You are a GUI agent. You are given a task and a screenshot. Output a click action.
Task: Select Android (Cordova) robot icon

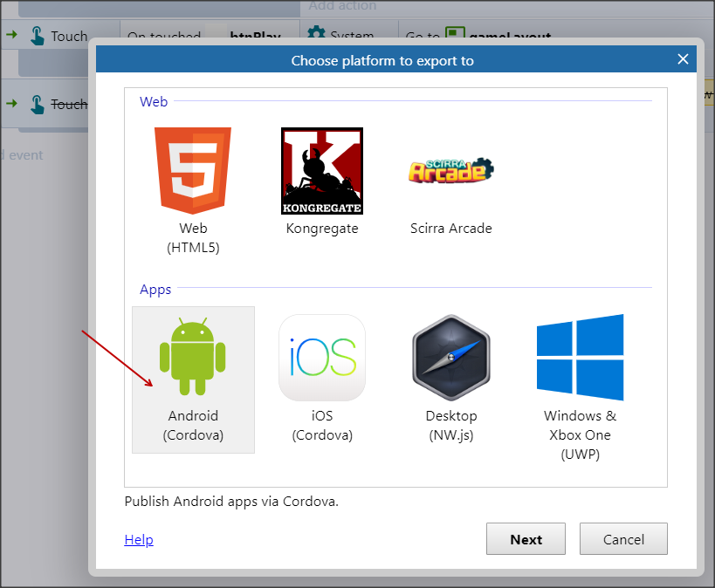point(192,356)
